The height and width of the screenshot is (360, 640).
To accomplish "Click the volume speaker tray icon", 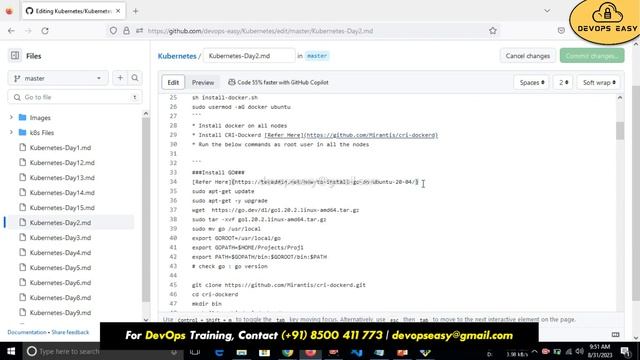I will tap(580, 351).
